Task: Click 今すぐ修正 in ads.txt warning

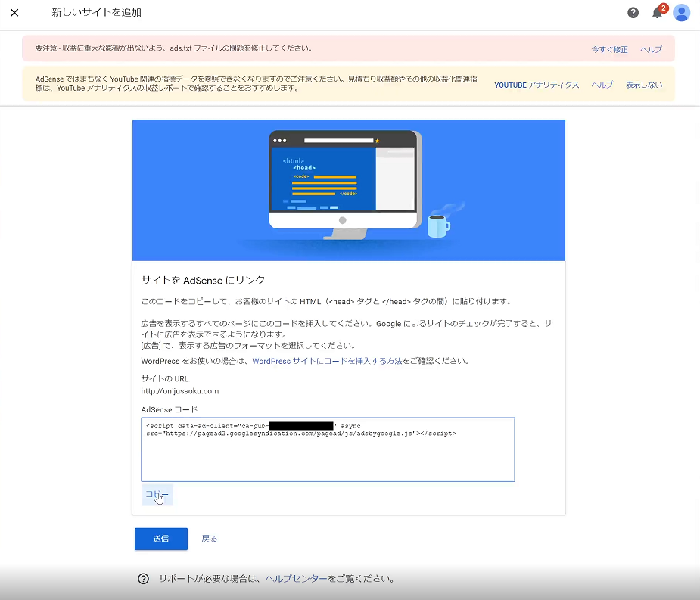Action: [x=609, y=49]
